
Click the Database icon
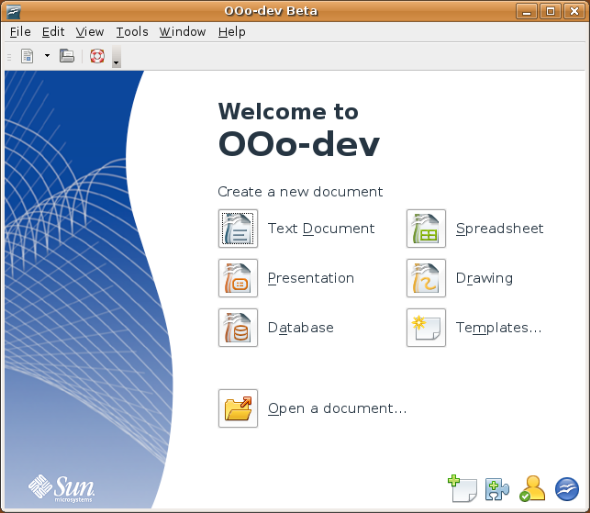coord(238,327)
